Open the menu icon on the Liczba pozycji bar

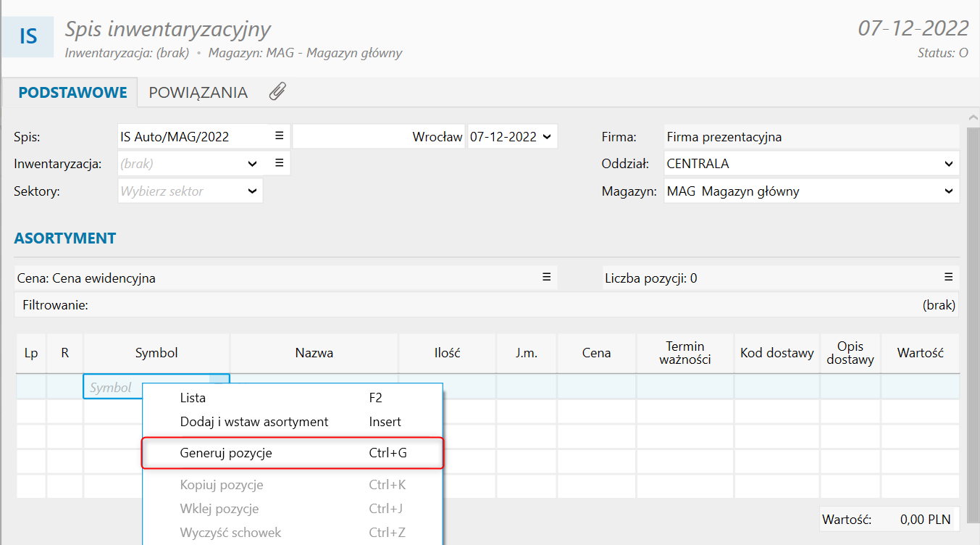(x=948, y=278)
